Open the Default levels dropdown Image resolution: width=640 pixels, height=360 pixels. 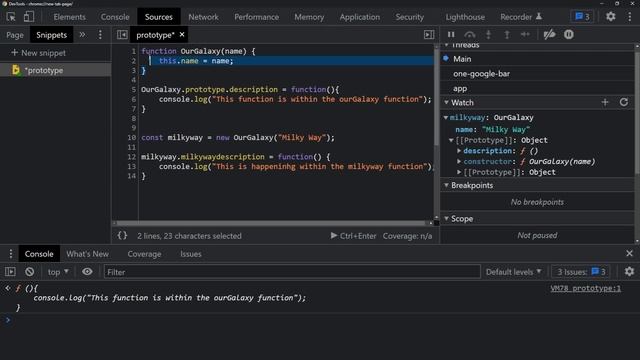pos(513,272)
